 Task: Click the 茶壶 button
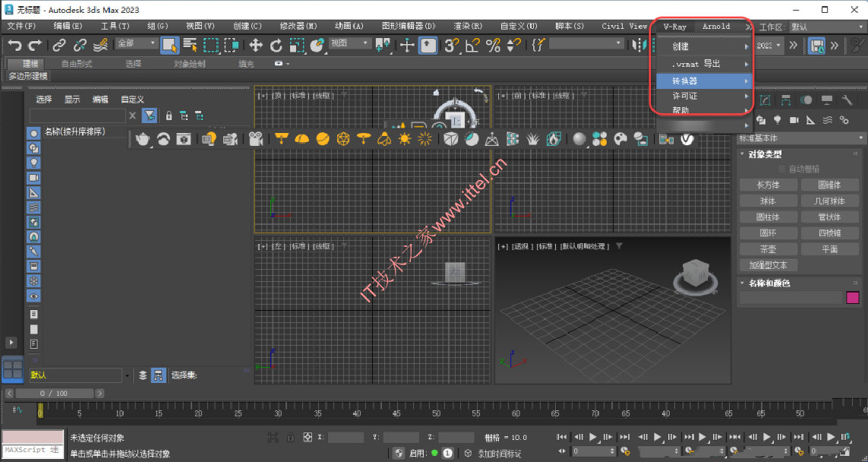pos(769,249)
